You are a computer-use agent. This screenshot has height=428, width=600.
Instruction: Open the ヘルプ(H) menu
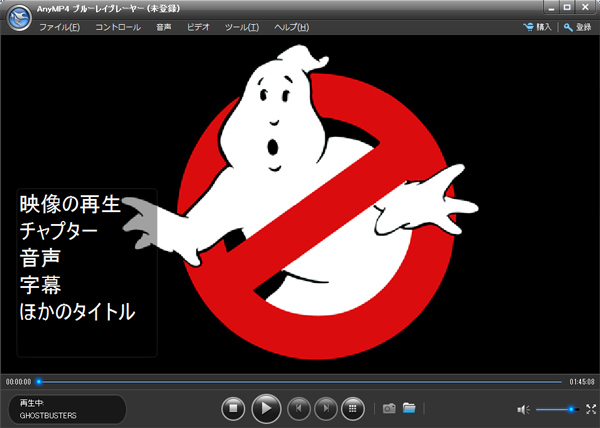[292, 27]
